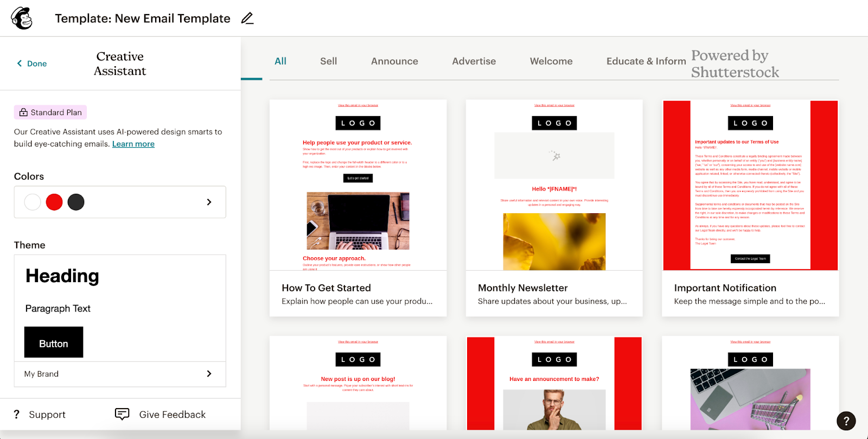The height and width of the screenshot is (439, 868).
Task: Select the blog post template thumbnail
Action: (x=358, y=383)
